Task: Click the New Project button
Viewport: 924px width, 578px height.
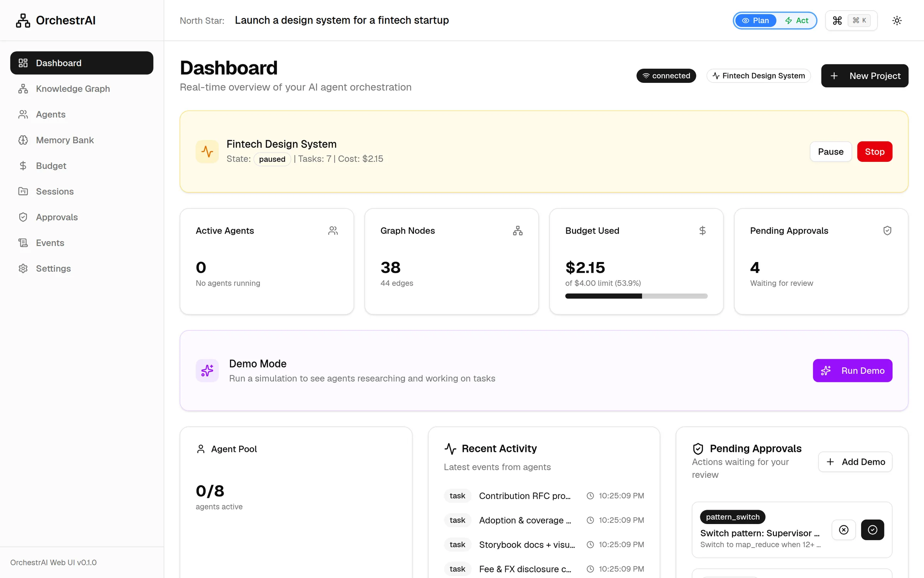Action: (865, 76)
